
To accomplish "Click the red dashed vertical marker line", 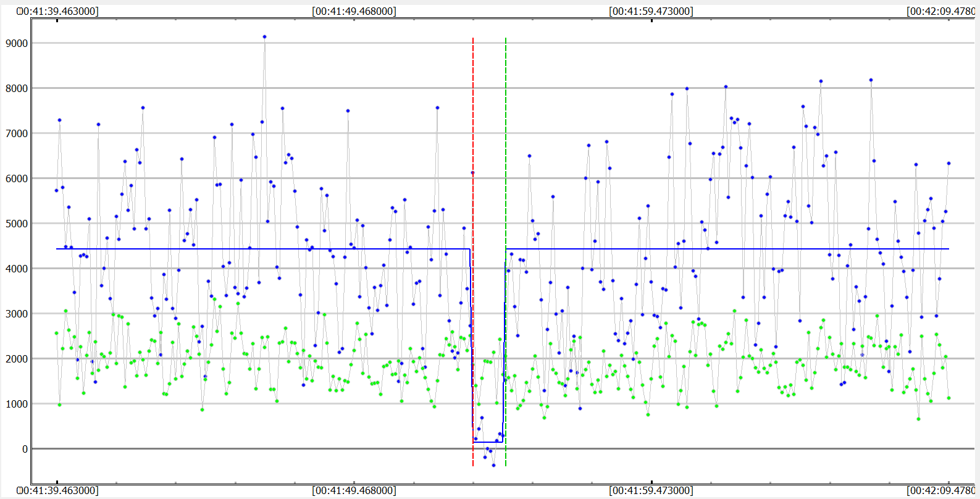I will click(x=473, y=252).
